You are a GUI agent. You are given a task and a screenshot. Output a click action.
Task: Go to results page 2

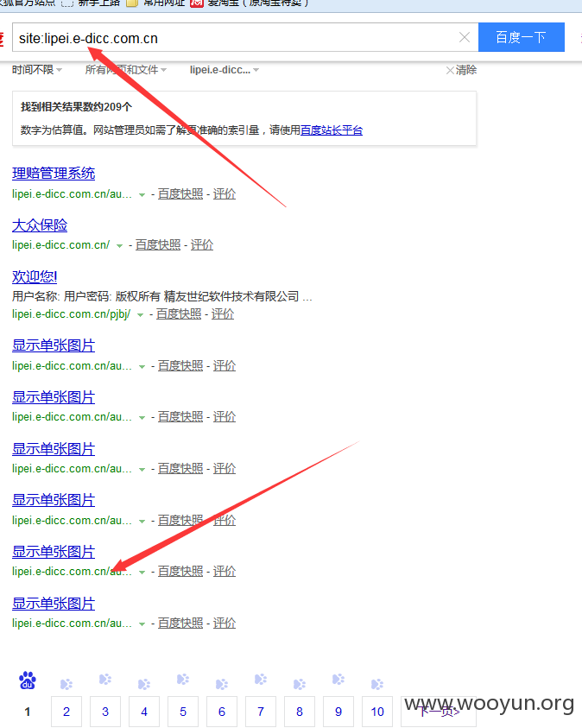[x=66, y=712]
